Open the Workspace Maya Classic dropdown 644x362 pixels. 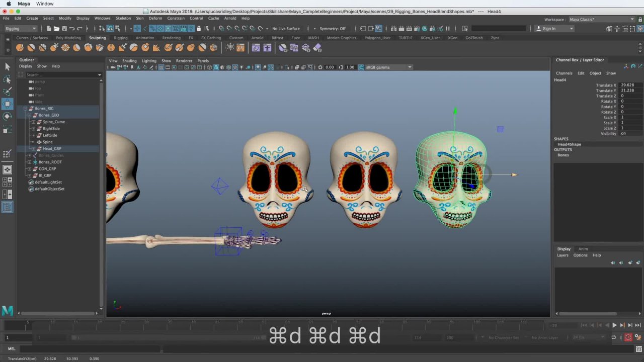click(x=601, y=20)
